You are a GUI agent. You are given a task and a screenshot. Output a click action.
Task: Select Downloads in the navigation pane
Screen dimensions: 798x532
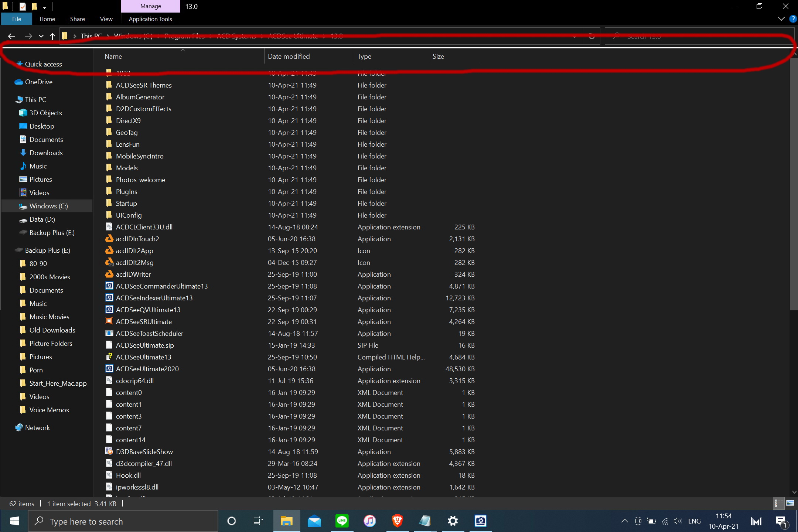[46, 153]
